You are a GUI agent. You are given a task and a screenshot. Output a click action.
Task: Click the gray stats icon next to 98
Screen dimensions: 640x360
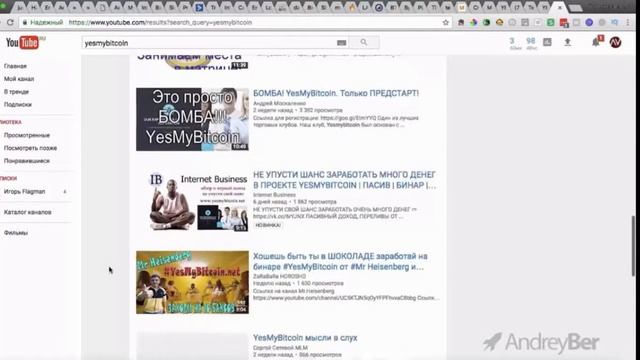[547, 42]
